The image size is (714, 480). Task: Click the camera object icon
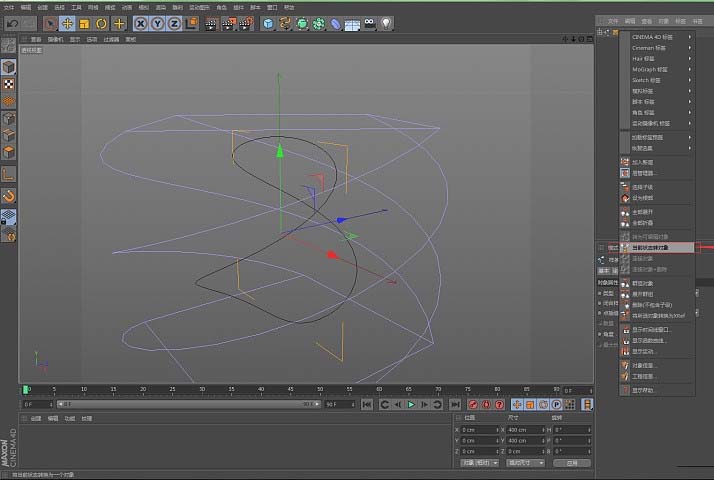[x=368, y=22]
